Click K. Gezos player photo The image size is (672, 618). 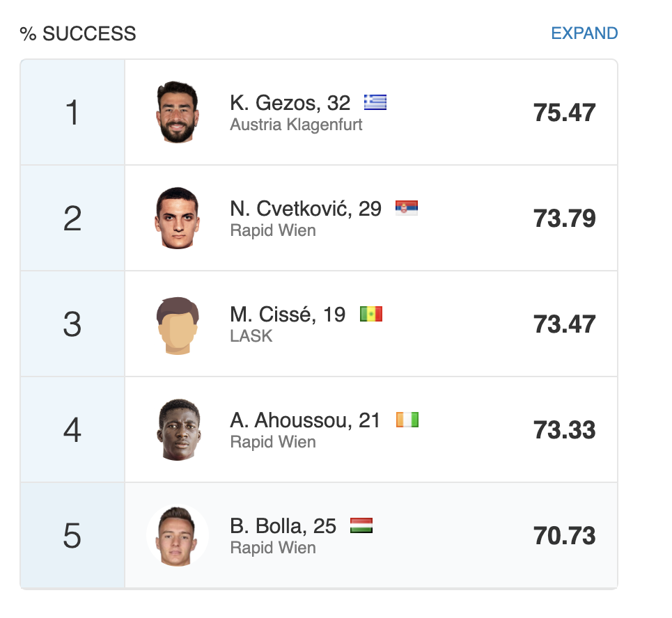178,113
